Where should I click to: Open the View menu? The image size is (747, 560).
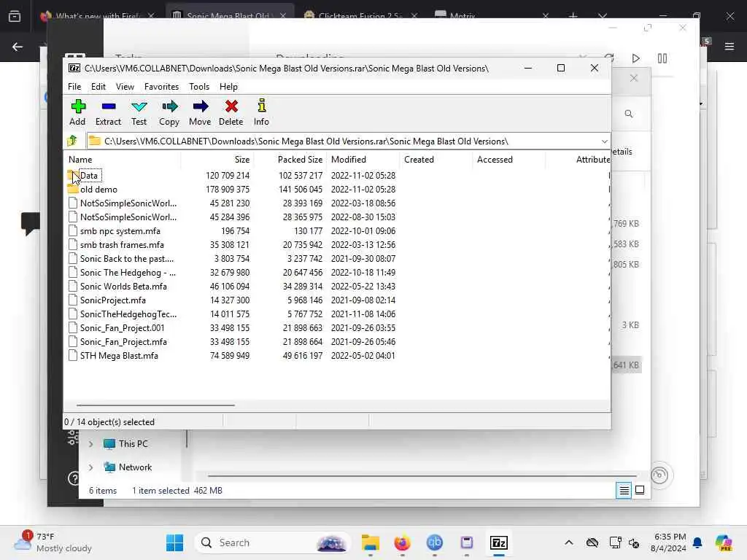125,87
